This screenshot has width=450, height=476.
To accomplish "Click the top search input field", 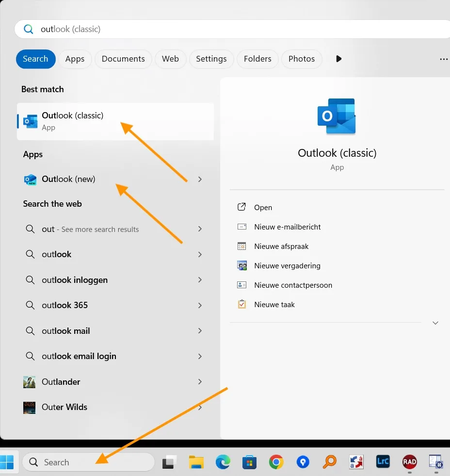I will (x=232, y=29).
